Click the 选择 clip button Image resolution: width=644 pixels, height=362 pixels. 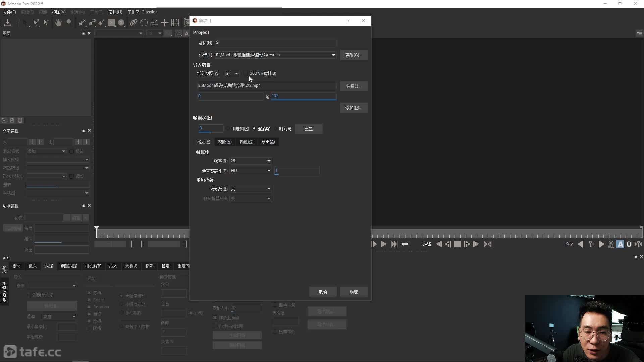click(354, 86)
